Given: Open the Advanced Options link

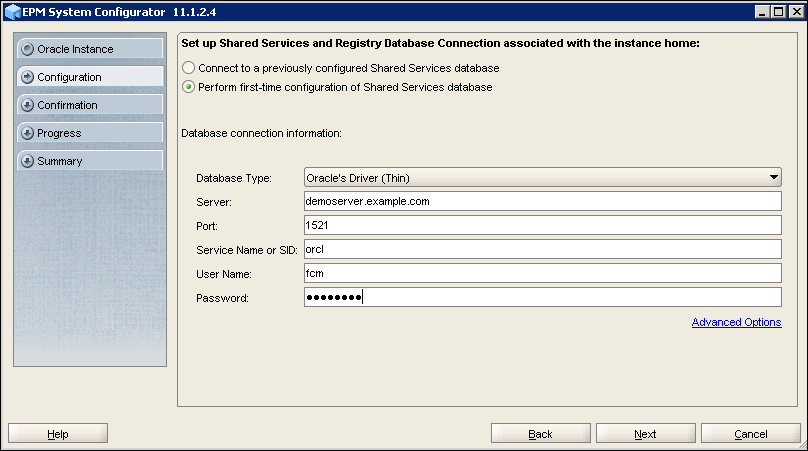Looking at the screenshot, I should (x=736, y=322).
